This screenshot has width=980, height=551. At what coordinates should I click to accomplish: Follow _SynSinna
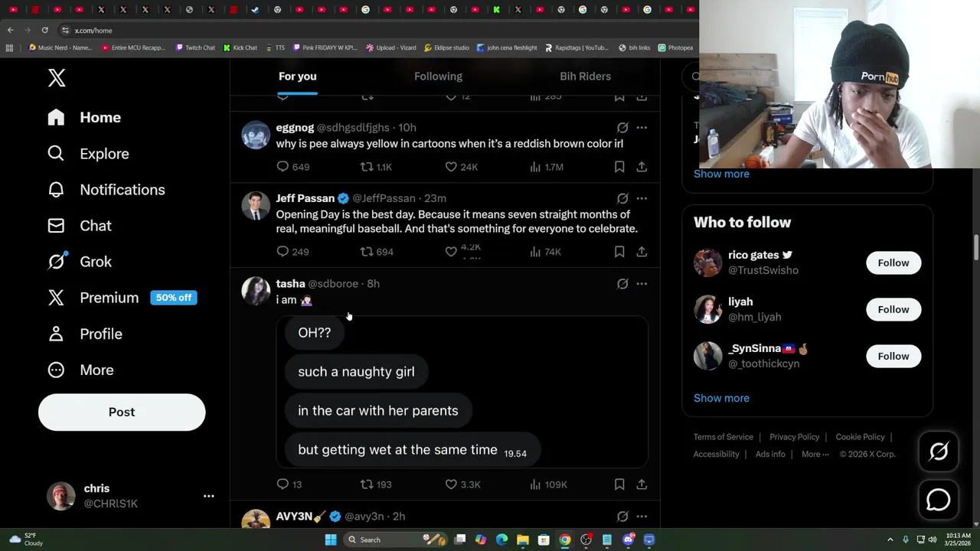click(x=893, y=356)
